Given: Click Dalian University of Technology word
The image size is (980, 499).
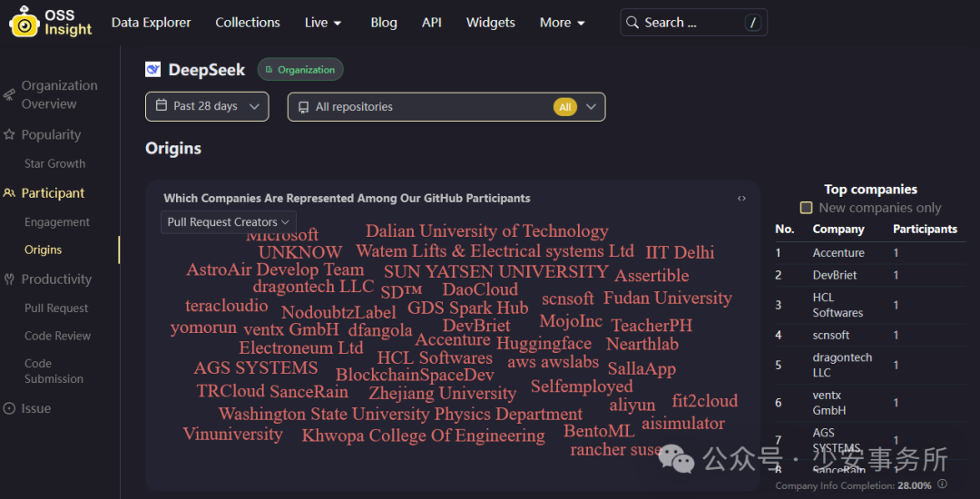Looking at the screenshot, I should tap(487, 231).
